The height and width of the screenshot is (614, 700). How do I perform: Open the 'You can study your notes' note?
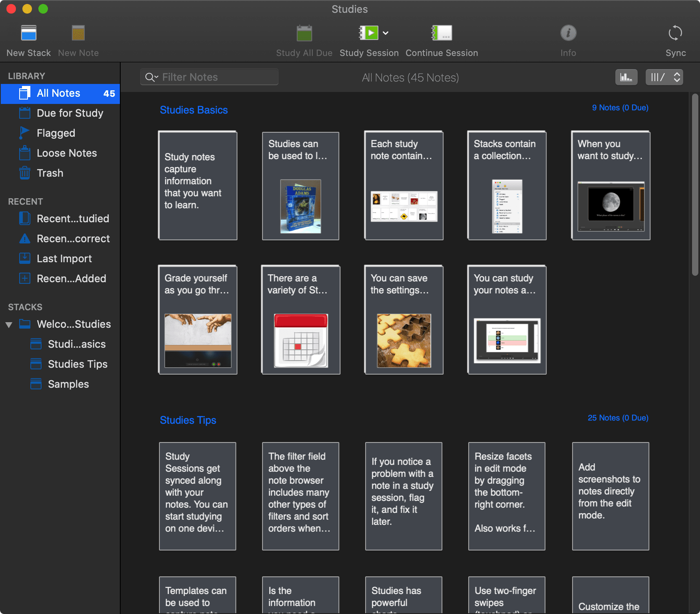[x=507, y=320]
